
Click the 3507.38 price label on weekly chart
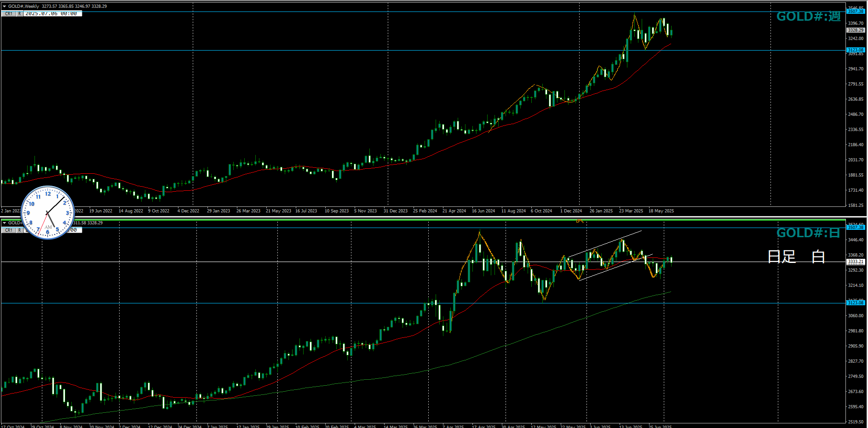(x=856, y=11)
